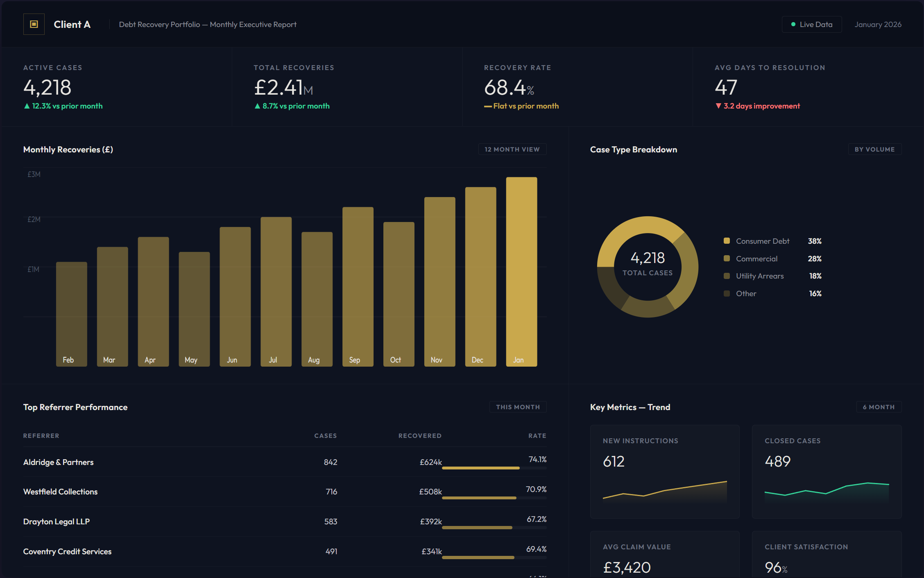Click the Consumer Debt legend swatch
This screenshot has width=924, height=578.
click(x=727, y=241)
